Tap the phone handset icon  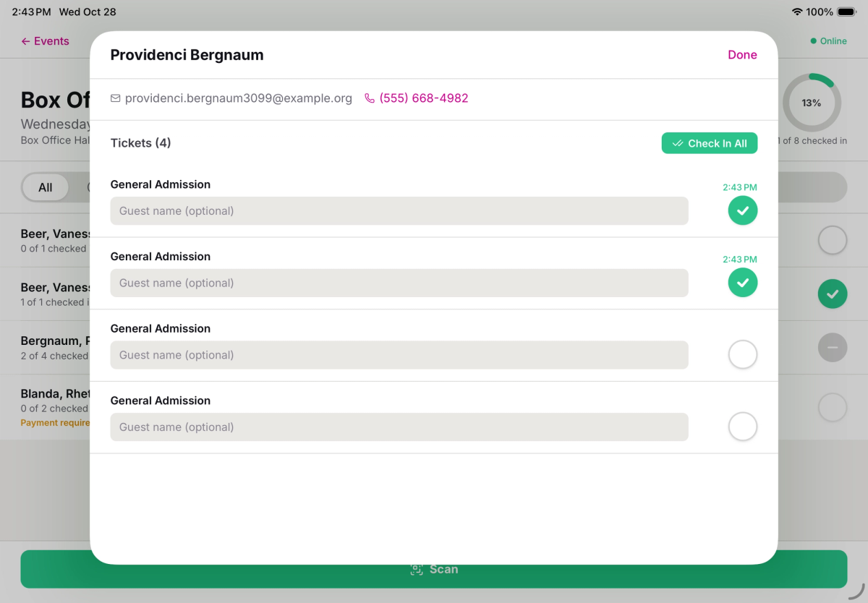click(x=370, y=98)
